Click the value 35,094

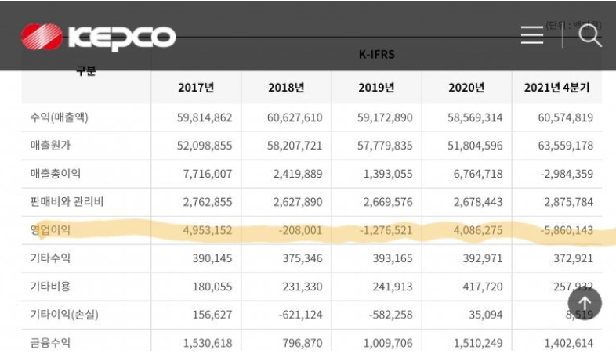click(486, 315)
